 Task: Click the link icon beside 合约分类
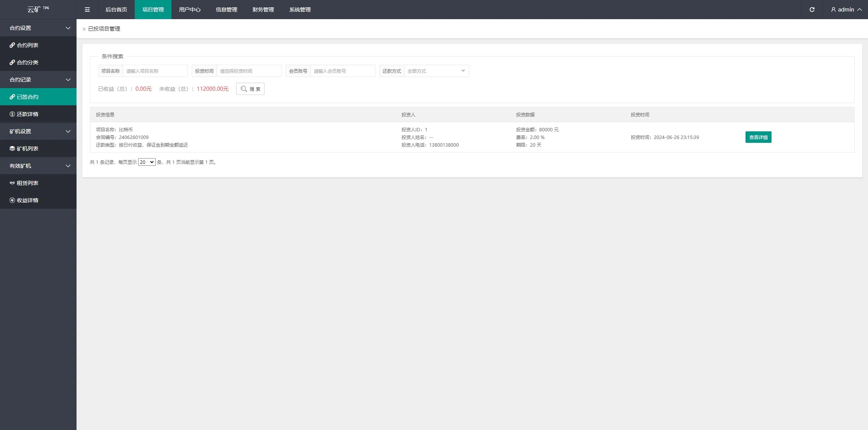click(x=12, y=62)
